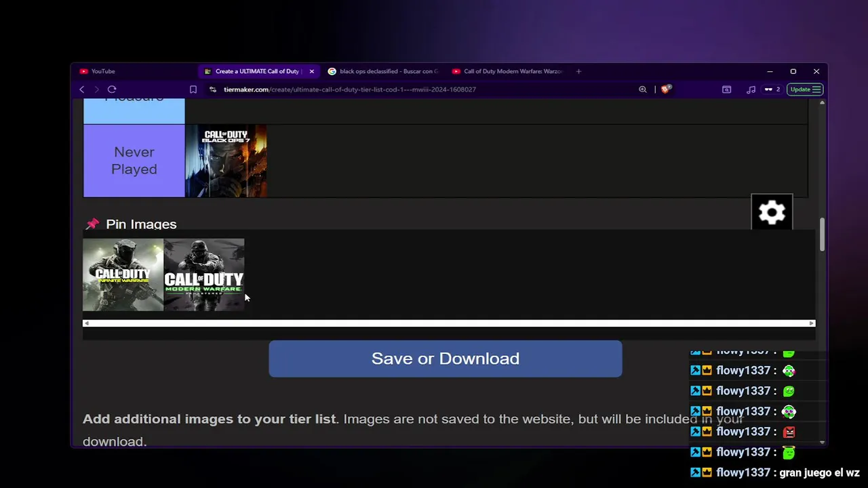Open the sunglasses private windows indicator
This screenshot has width=868, height=488.
coord(772,89)
